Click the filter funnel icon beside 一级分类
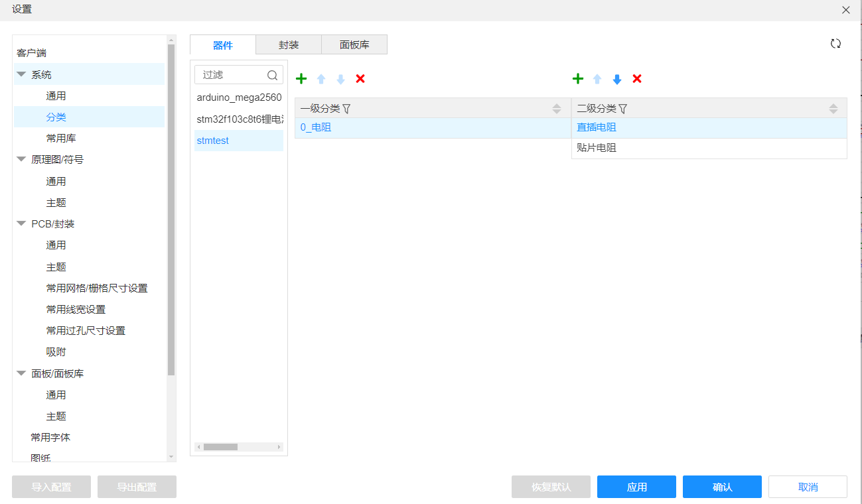The width and height of the screenshot is (862, 504). 346,109
